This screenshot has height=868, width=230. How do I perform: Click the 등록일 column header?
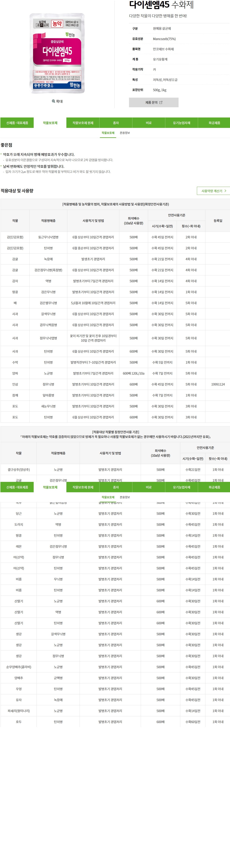click(218, 221)
